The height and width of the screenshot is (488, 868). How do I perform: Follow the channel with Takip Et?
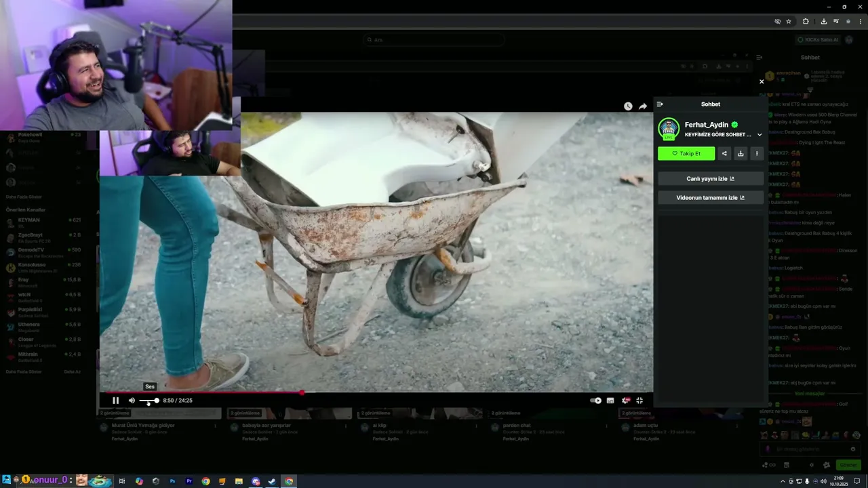(686, 154)
